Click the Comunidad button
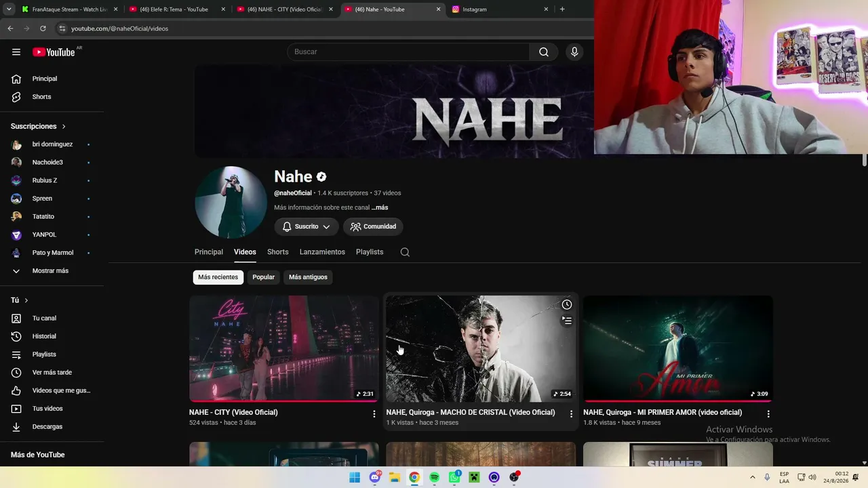Screen dimensions: 868x488 tap(373, 226)
